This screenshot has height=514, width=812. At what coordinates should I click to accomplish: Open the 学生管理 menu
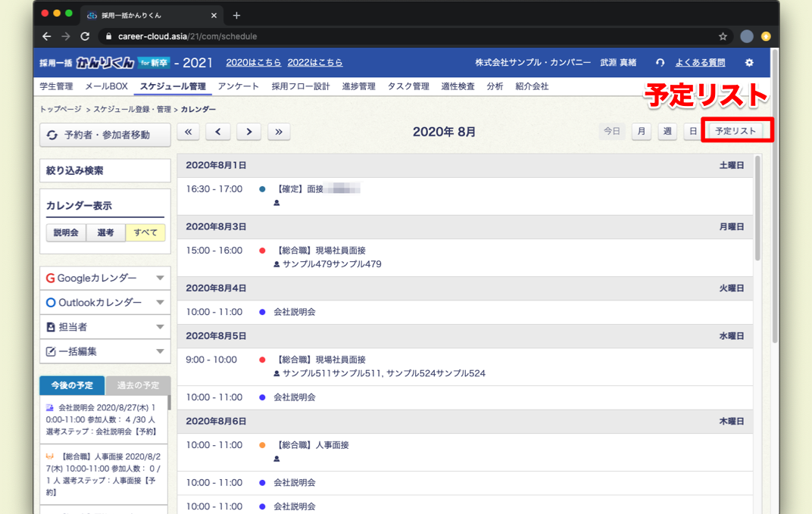(56, 86)
